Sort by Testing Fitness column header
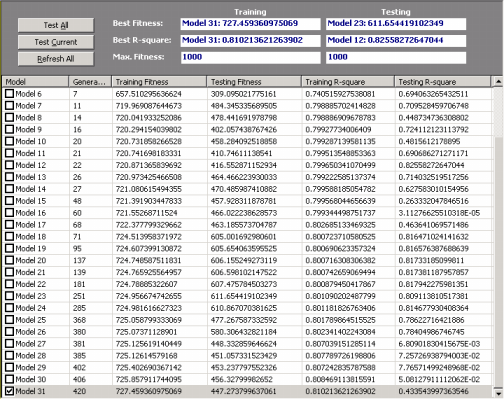 pyautogui.click(x=254, y=82)
